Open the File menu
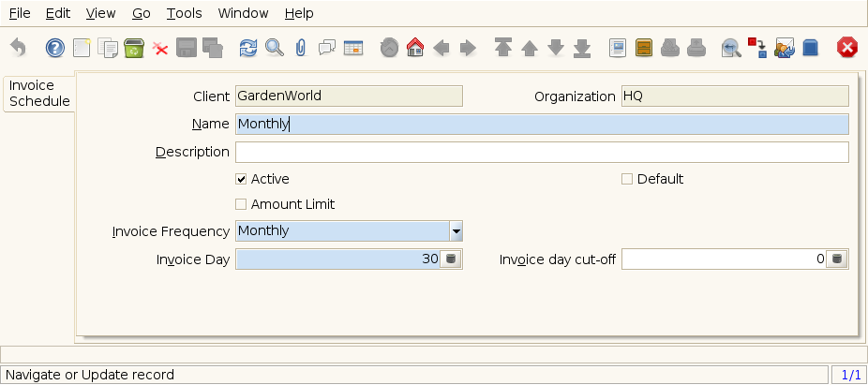This screenshot has height=385, width=868. coord(19,14)
